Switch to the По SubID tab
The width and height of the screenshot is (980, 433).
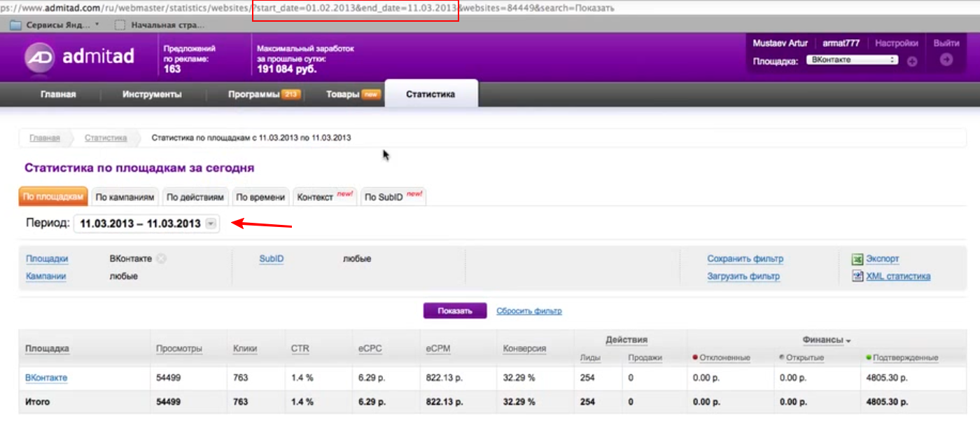(x=393, y=198)
